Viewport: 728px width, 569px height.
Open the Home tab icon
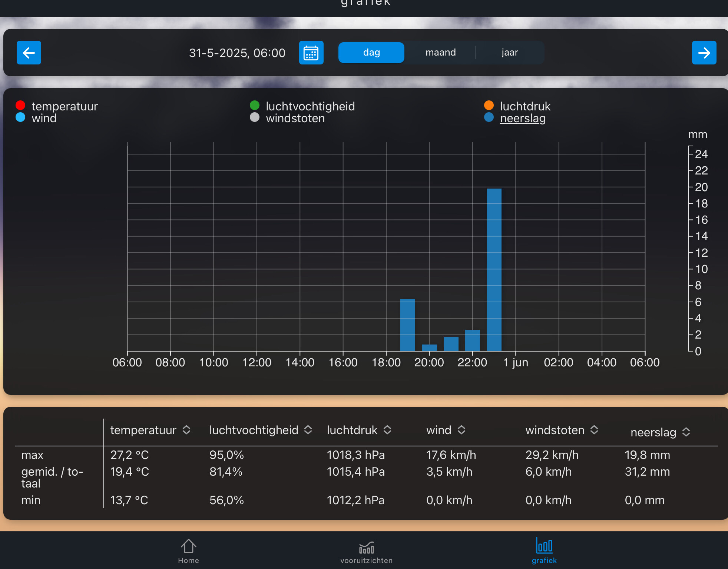click(x=188, y=546)
